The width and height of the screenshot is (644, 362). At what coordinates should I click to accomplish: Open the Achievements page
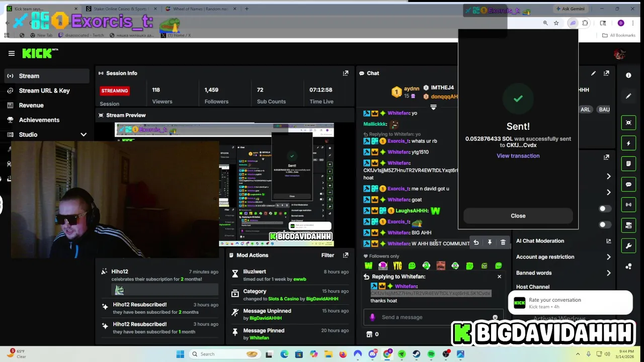[46, 120]
